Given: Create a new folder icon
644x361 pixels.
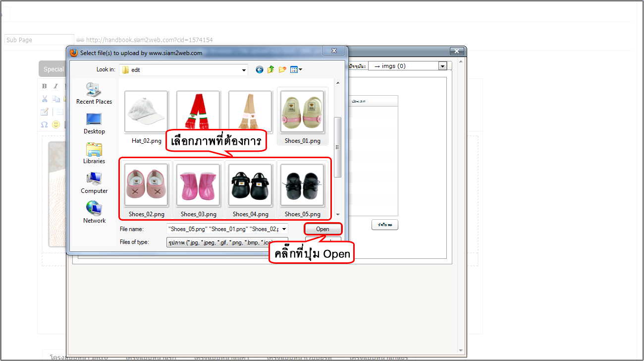Looking at the screenshot, I should click(x=282, y=70).
